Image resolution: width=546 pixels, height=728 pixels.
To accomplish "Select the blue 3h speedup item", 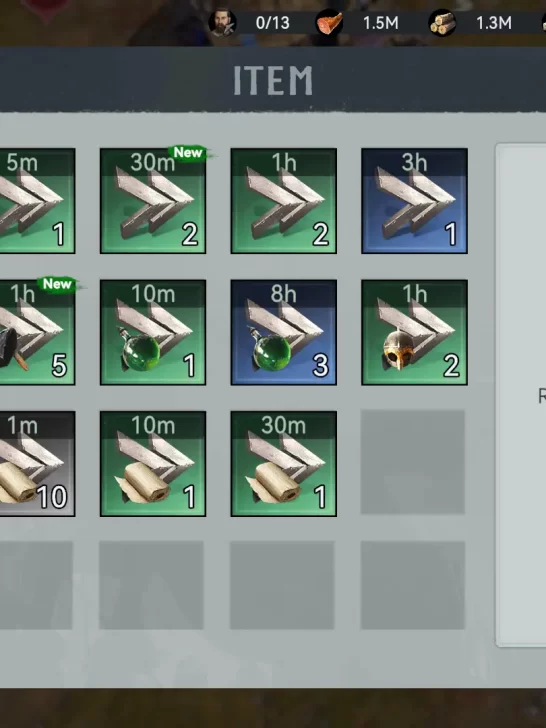I will pos(414,201).
